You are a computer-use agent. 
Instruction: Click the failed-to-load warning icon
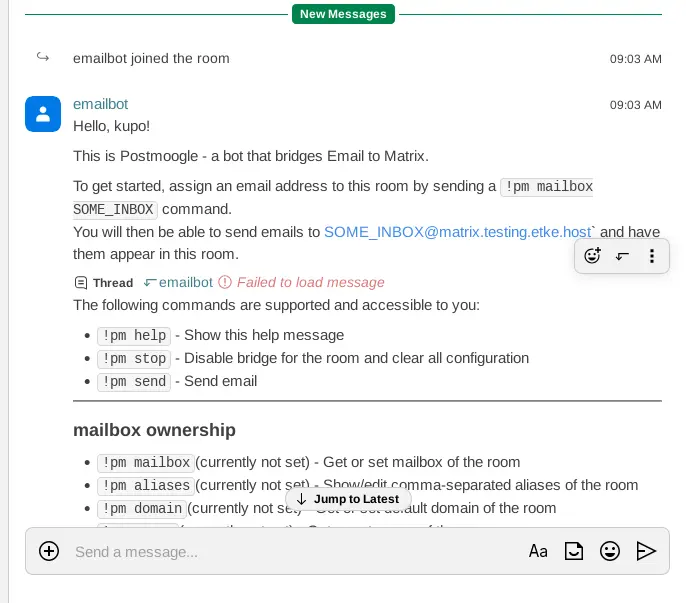(224, 282)
